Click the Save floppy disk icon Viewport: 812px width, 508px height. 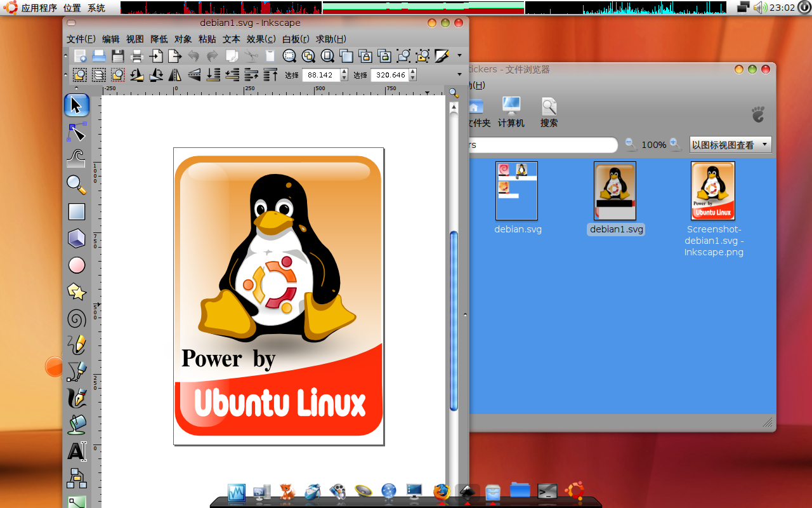[x=118, y=56]
